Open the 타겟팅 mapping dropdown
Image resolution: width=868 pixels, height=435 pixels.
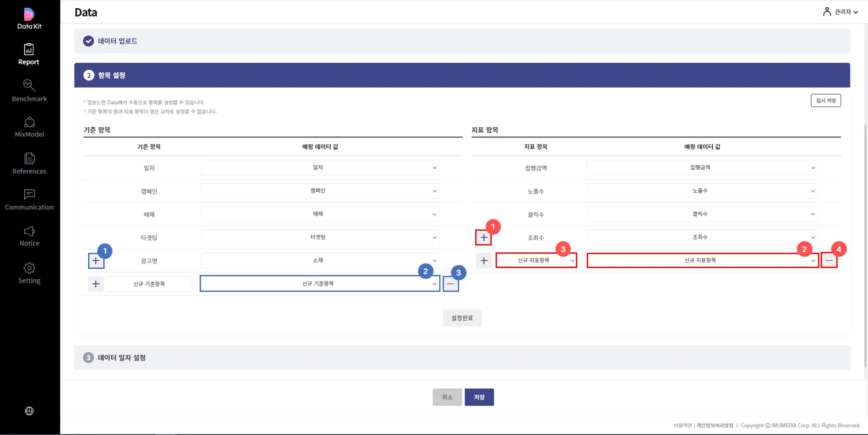320,237
